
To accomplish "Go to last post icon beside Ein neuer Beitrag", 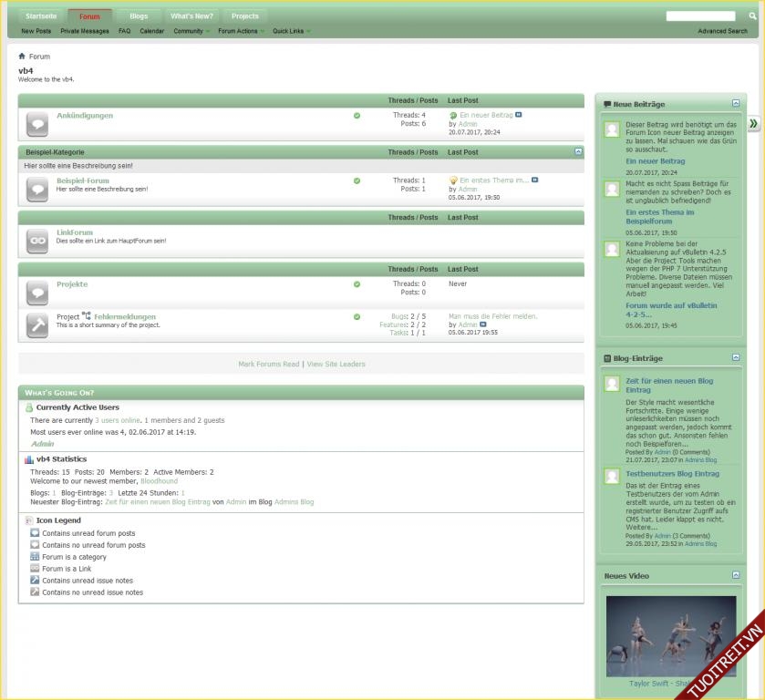I will tap(519, 116).
